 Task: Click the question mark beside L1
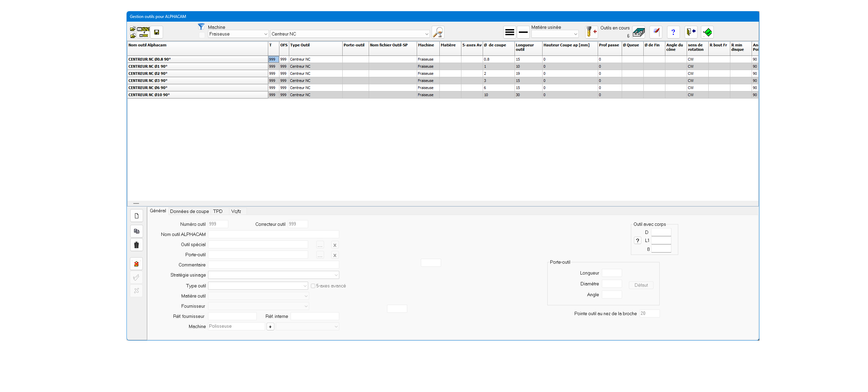pos(638,240)
